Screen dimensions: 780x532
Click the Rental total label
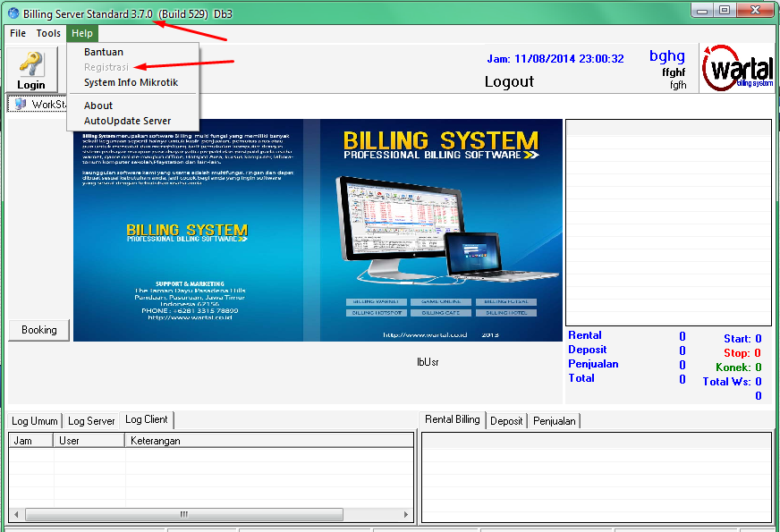[585, 335]
